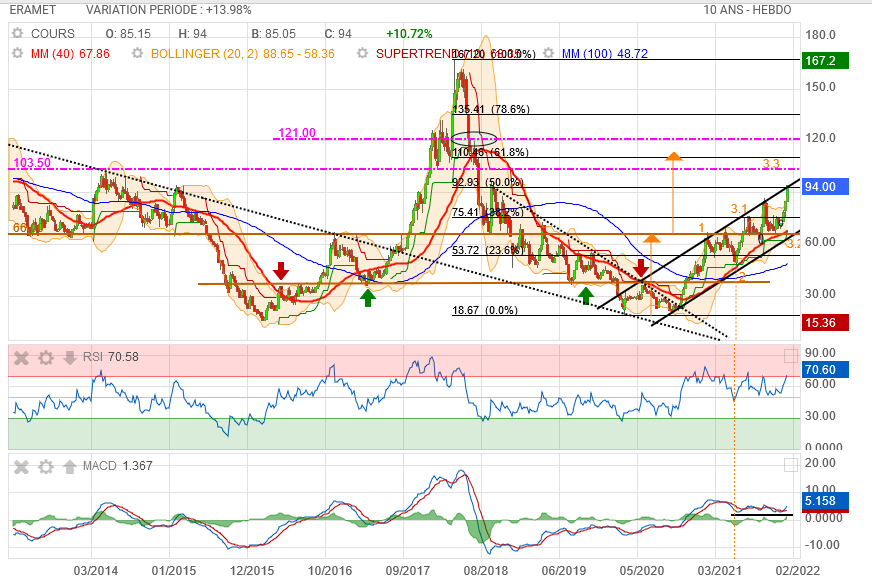Image resolution: width=872 pixels, height=579 pixels.
Task: Click the 121.00 magenta level label
Action: [x=297, y=133]
